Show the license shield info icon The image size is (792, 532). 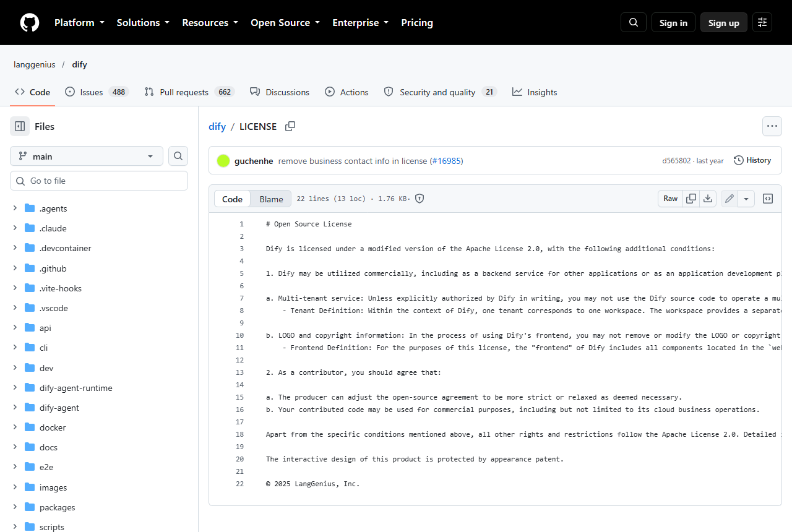coord(420,199)
